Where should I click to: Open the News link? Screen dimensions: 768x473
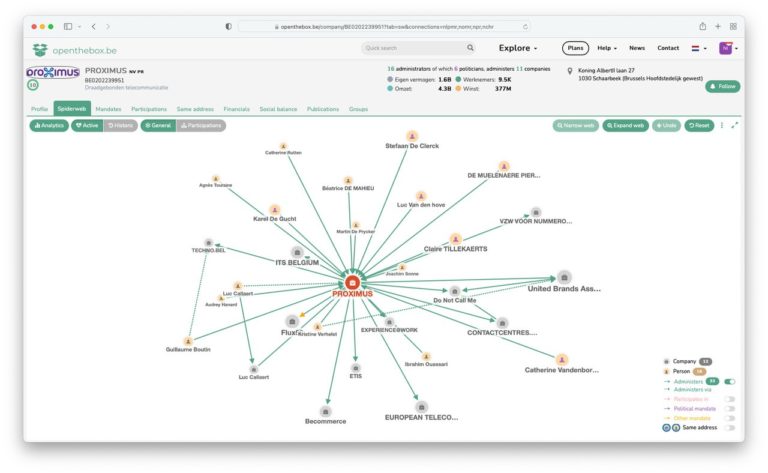pos(637,48)
